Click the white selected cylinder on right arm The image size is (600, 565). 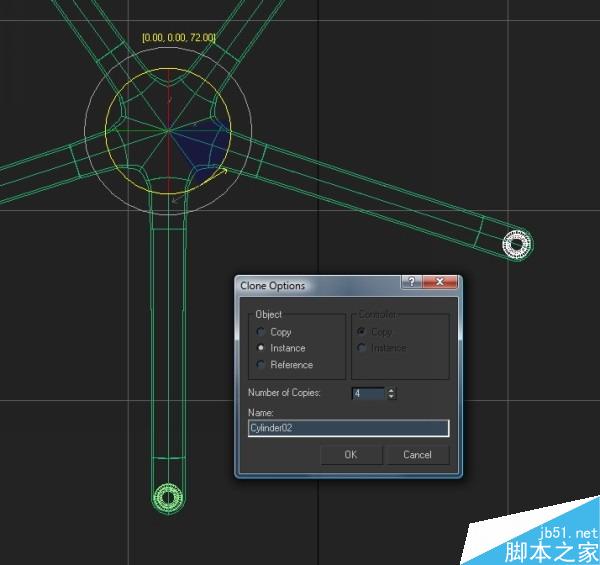(517, 244)
